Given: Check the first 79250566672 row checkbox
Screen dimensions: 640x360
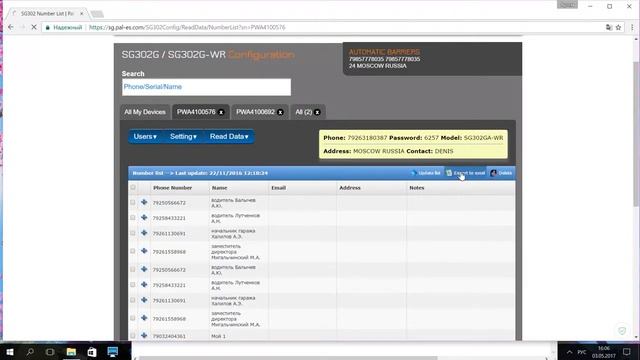Looking at the screenshot, I should point(133,202).
